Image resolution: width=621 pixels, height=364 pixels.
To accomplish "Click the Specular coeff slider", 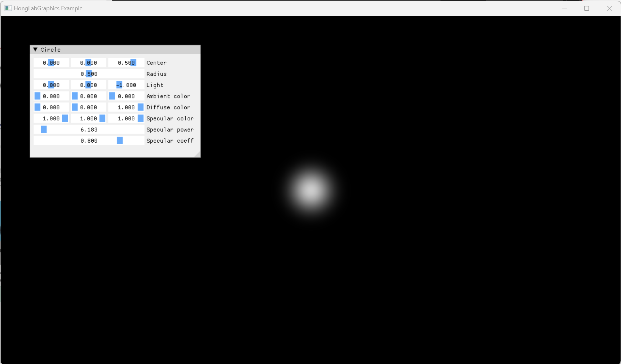I will point(89,141).
